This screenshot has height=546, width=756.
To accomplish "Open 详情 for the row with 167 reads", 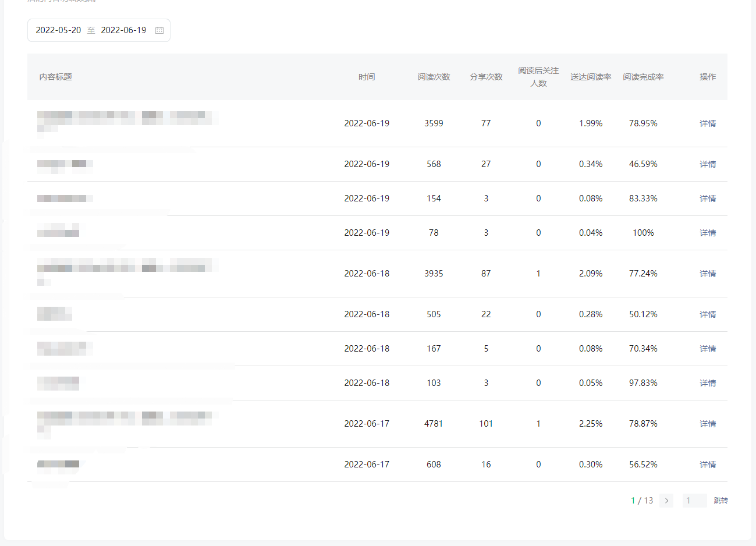I will 708,349.
